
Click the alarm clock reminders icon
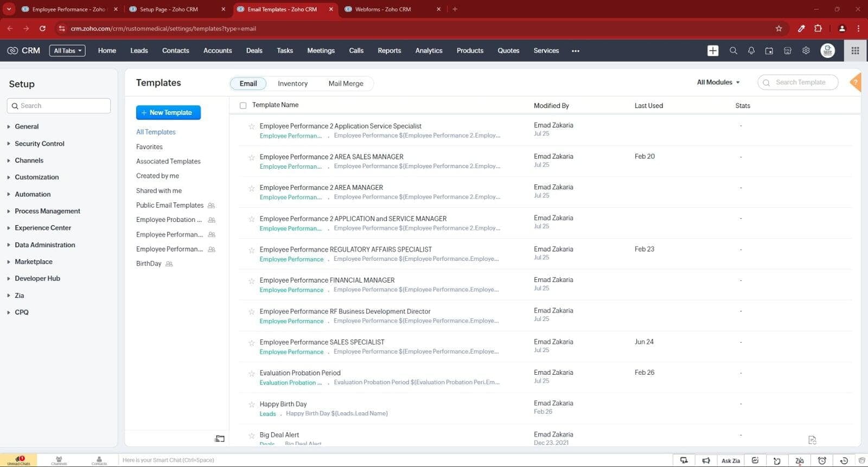[822, 460]
